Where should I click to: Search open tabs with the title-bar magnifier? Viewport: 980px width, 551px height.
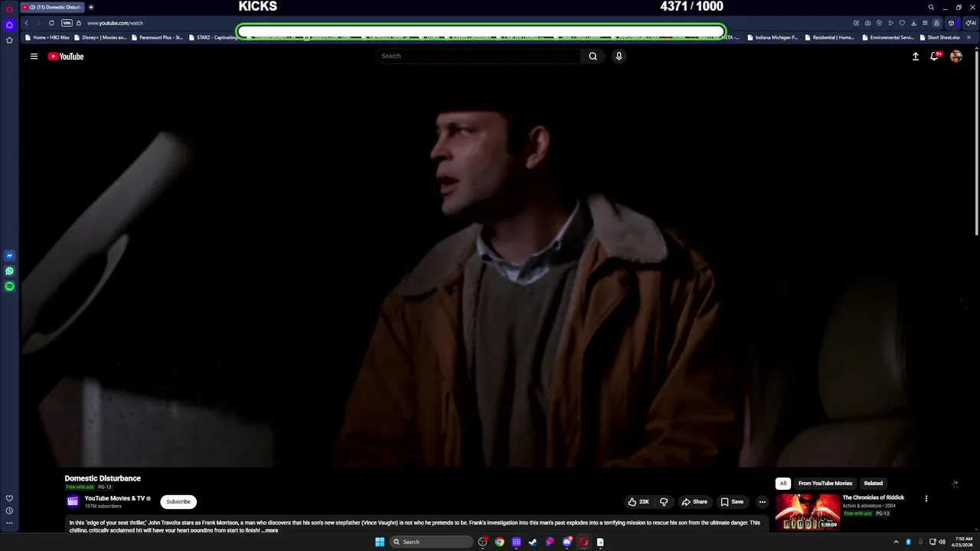click(x=931, y=7)
